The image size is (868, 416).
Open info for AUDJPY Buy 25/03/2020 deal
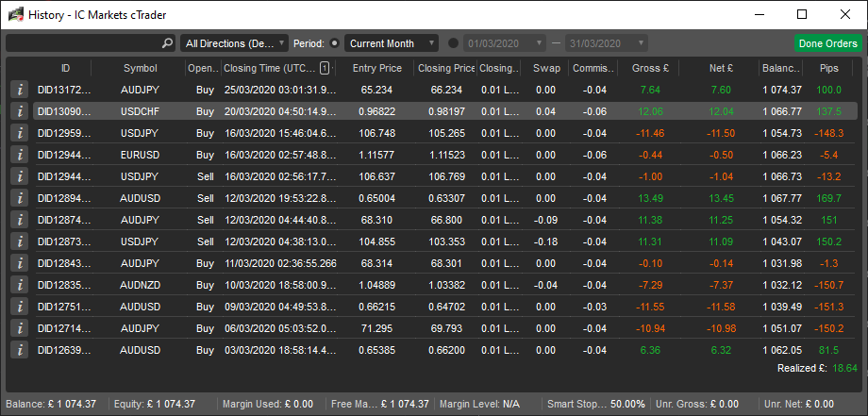coord(20,90)
